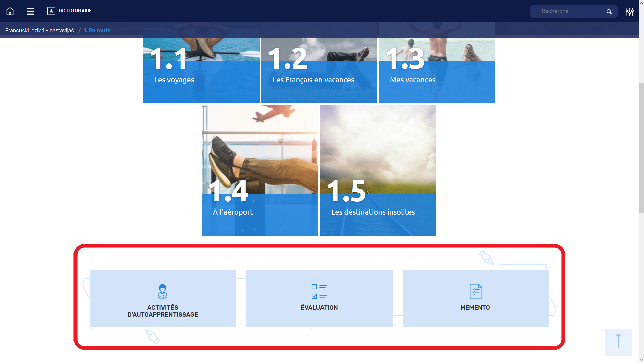The width and height of the screenshot is (644, 362).
Task: Click the scroll-to-top arrow button
Action: point(618,342)
